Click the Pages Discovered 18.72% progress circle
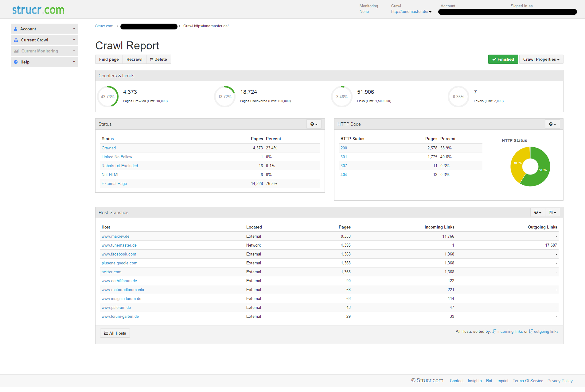This screenshot has height=392, width=585. click(225, 97)
